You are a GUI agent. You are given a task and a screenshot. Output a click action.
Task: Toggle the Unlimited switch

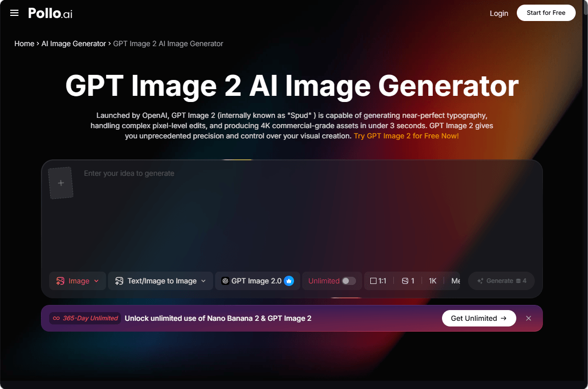tap(349, 280)
